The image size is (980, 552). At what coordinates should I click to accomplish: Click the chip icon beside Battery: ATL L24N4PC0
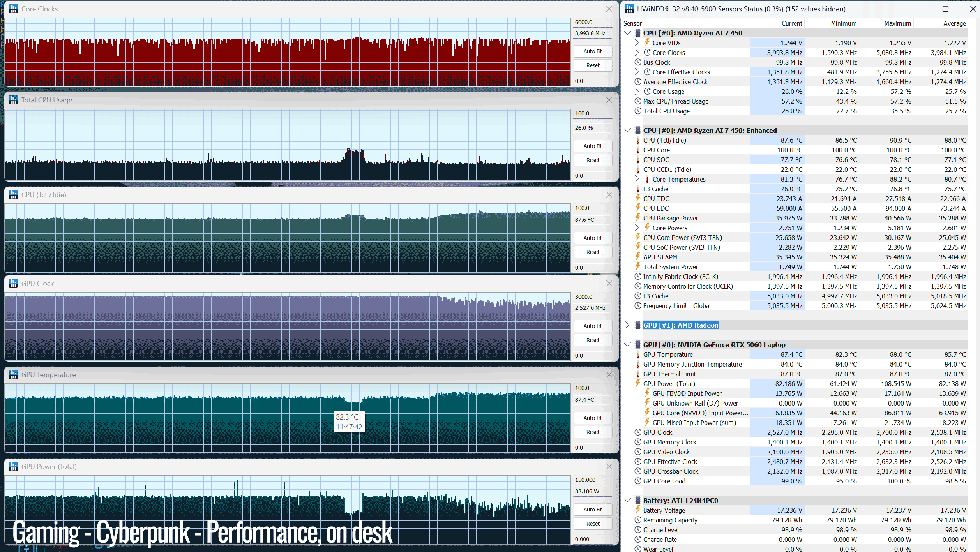pos(638,500)
